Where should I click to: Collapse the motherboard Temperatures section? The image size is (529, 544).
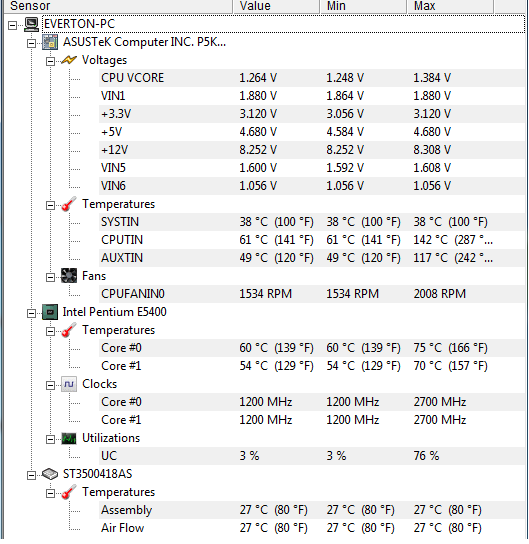(x=50, y=205)
